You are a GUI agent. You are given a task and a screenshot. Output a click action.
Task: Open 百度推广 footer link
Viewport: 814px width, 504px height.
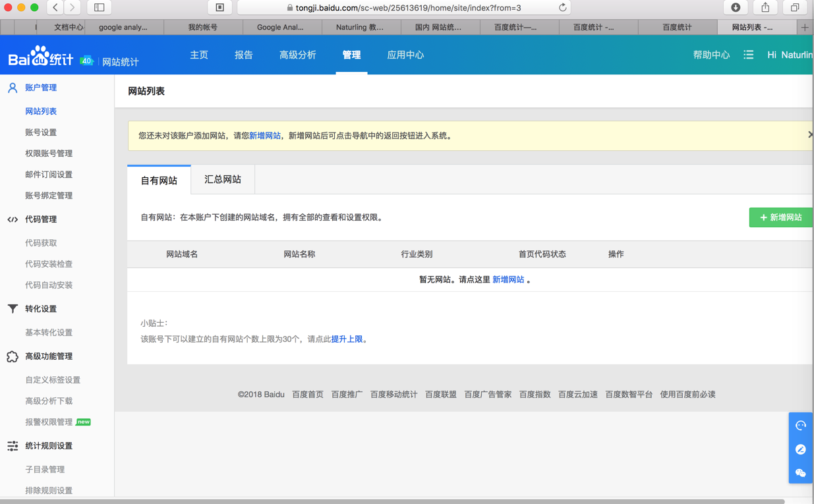(347, 395)
